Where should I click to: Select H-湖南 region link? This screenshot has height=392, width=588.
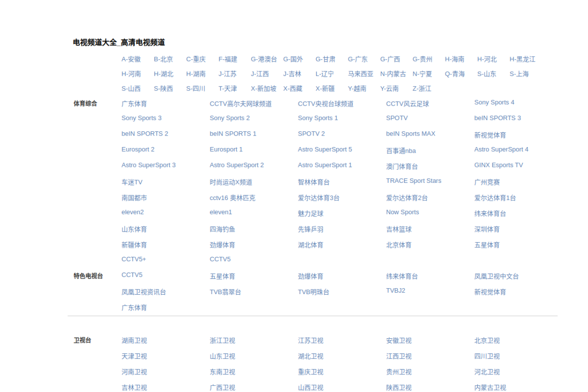(x=196, y=74)
